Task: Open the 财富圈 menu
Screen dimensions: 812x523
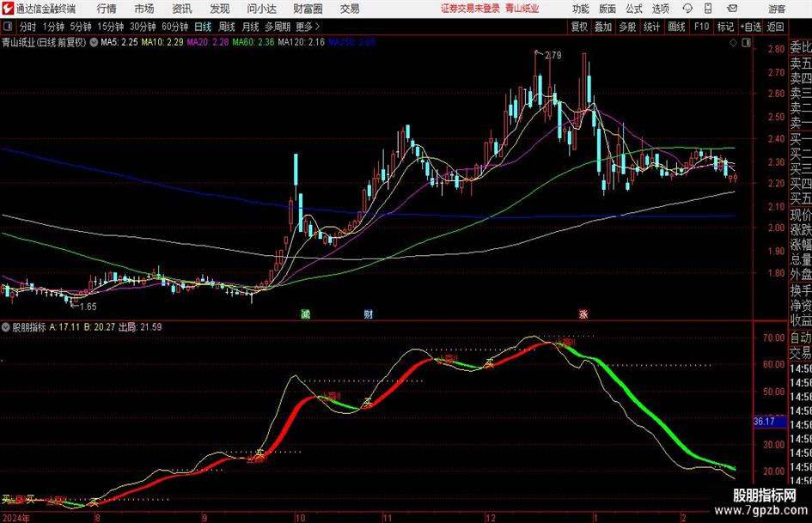Action: tap(308, 9)
